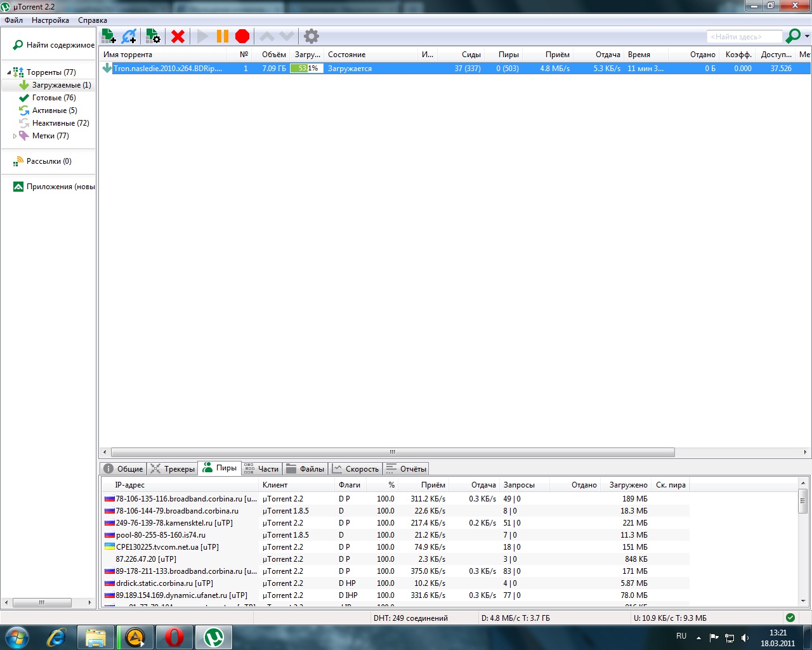This screenshot has width=812, height=650.
Task: Switch to the Скорость tab
Action: click(x=355, y=469)
